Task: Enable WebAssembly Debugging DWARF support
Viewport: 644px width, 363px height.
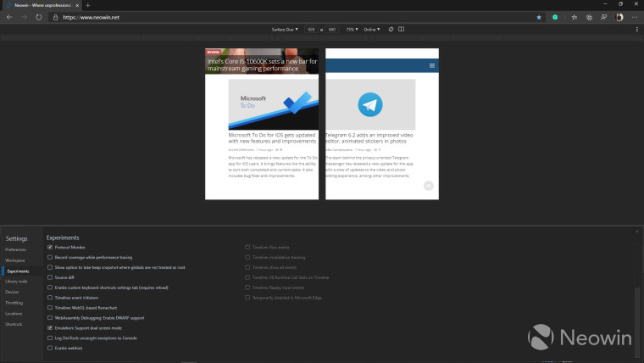Action: click(x=50, y=318)
